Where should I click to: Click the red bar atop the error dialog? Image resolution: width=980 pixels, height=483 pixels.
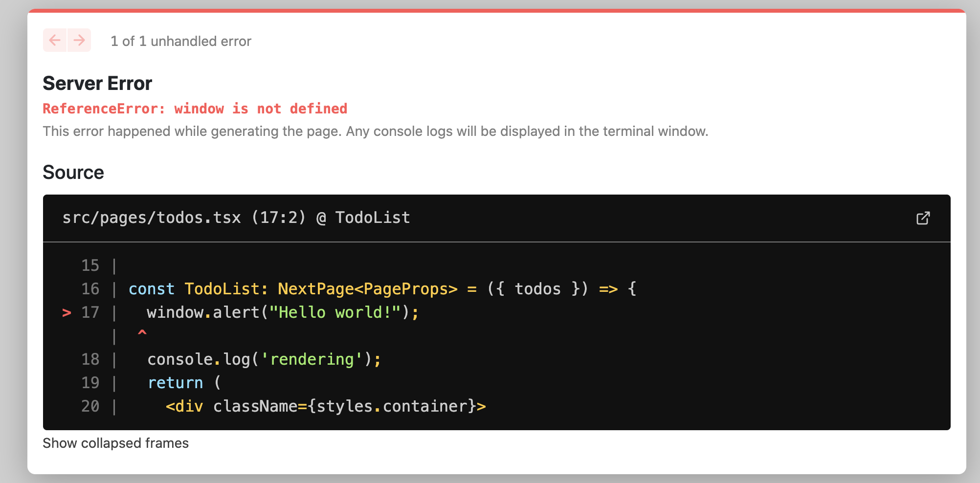[x=497, y=10]
